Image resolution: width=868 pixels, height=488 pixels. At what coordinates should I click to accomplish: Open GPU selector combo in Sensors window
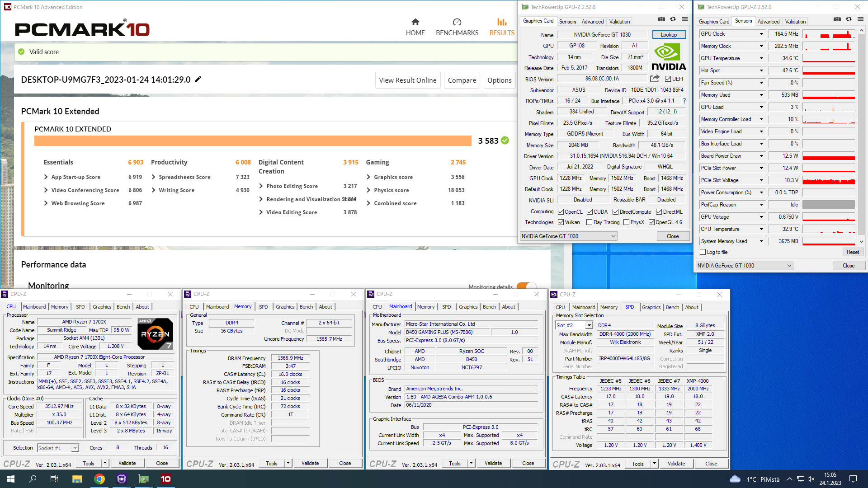745,266
